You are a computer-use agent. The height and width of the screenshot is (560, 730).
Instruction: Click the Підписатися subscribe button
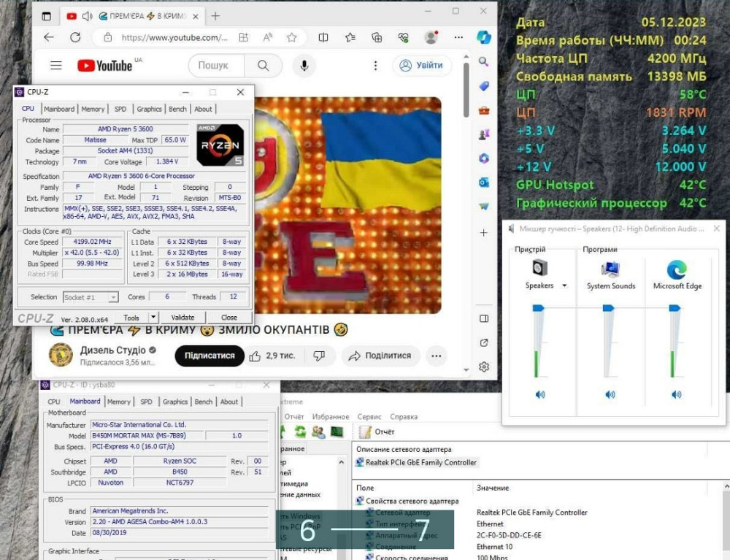point(210,356)
